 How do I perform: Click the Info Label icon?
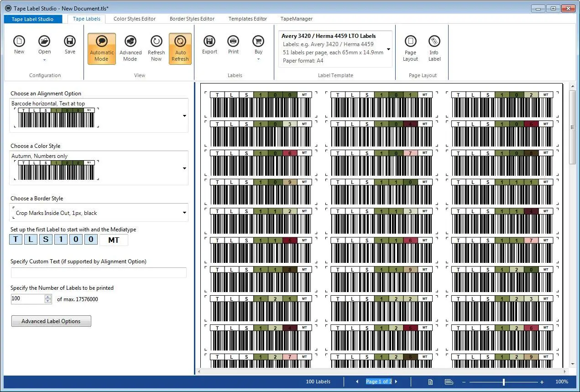tap(434, 42)
